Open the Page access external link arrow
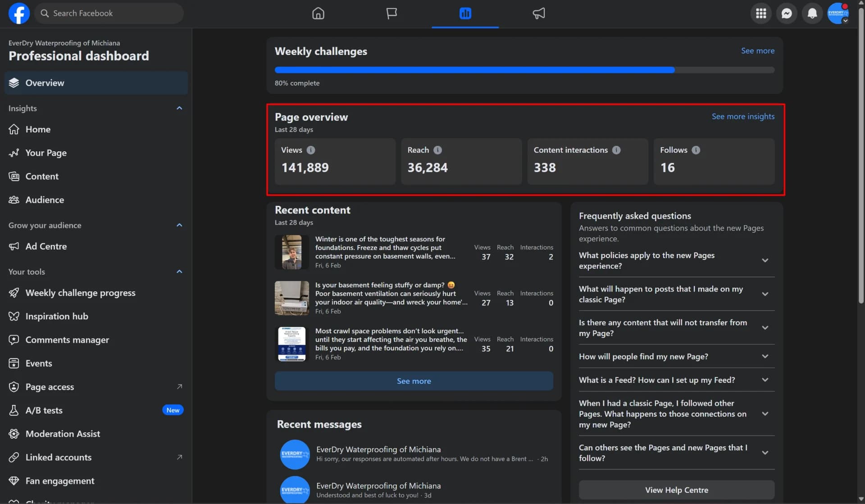 (x=179, y=386)
